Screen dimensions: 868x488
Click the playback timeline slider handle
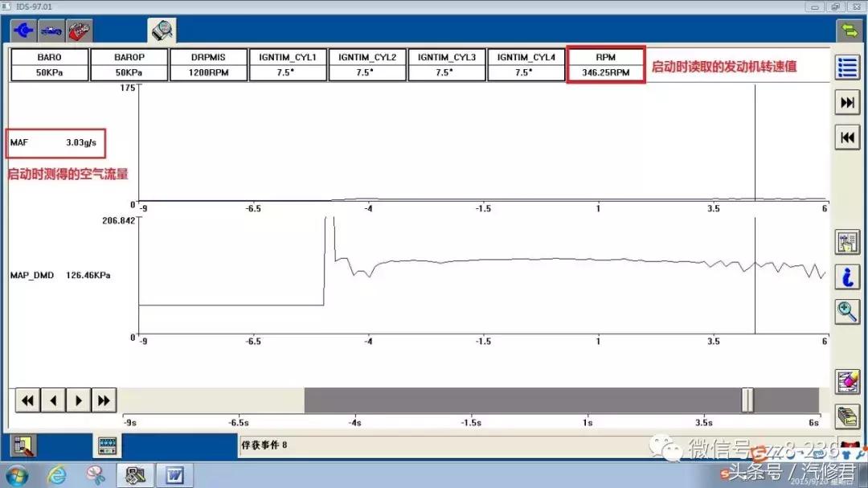pos(747,400)
